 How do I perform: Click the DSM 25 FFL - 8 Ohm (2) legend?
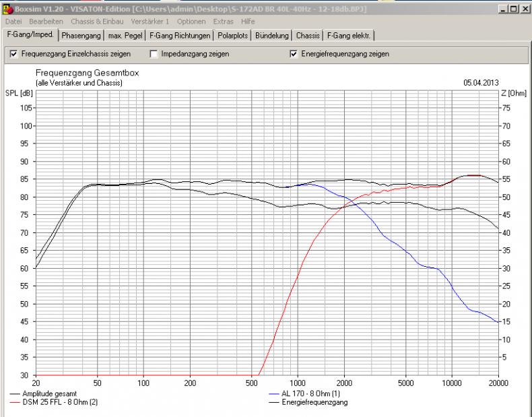54,402
